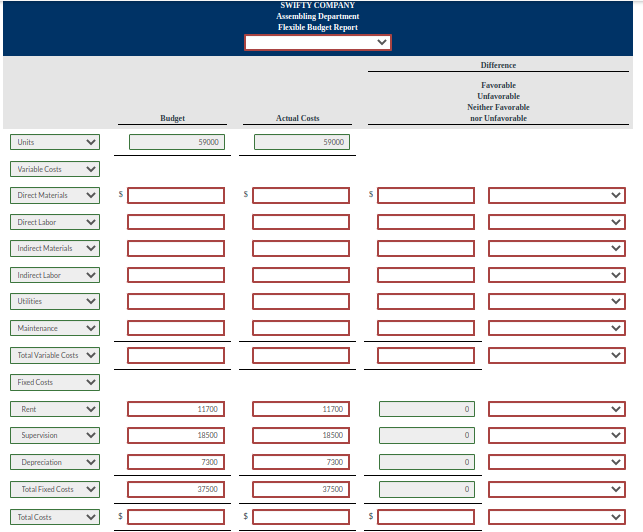This screenshot has width=643, height=532.
Task: Open the Supervision label dropdown
Action: click(x=55, y=435)
